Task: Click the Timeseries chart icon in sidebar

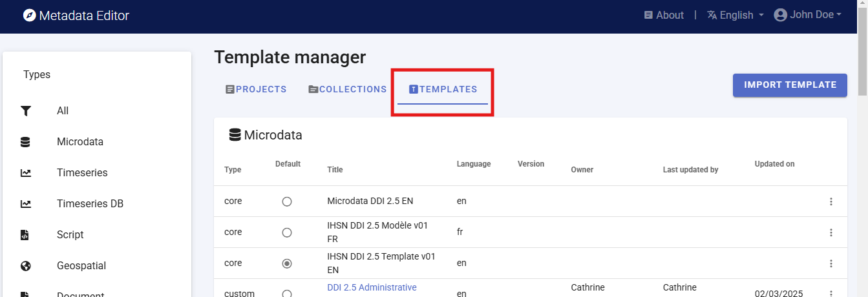Action: point(26,173)
